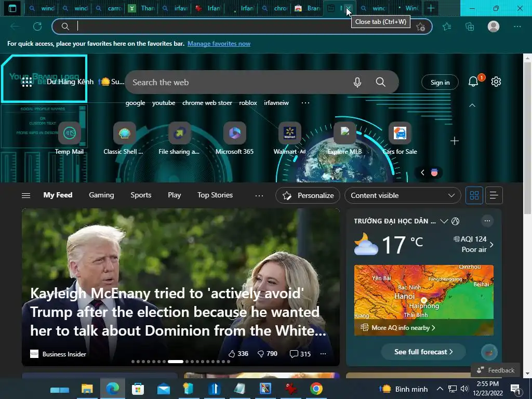Open the weather map thumbnail

click(x=424, y=300)
